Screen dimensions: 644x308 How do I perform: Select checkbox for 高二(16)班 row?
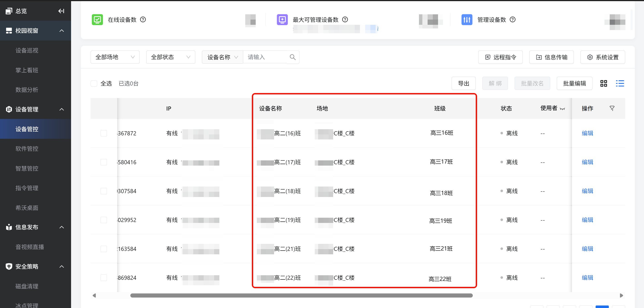[104, 133]
